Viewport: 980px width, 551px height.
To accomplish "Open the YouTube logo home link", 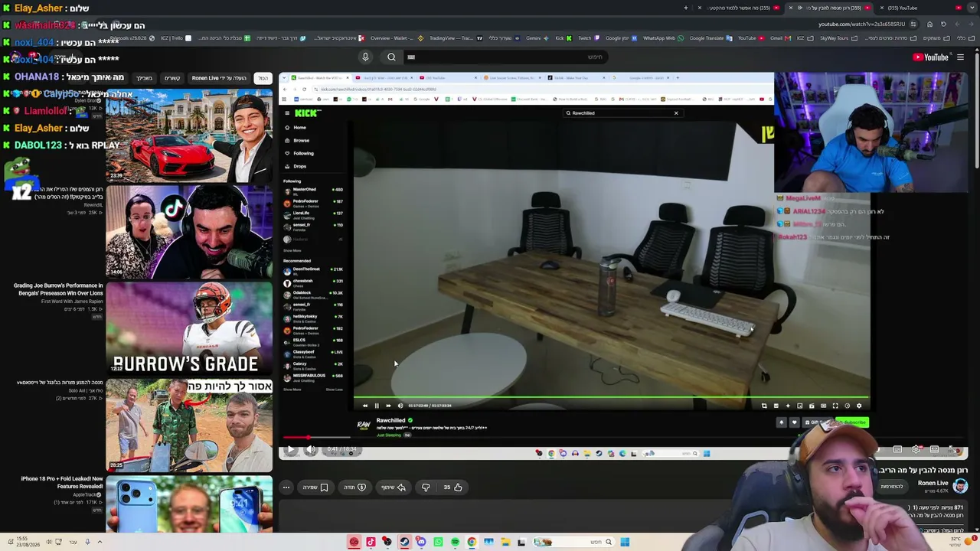I will click(x=931, y=57).
